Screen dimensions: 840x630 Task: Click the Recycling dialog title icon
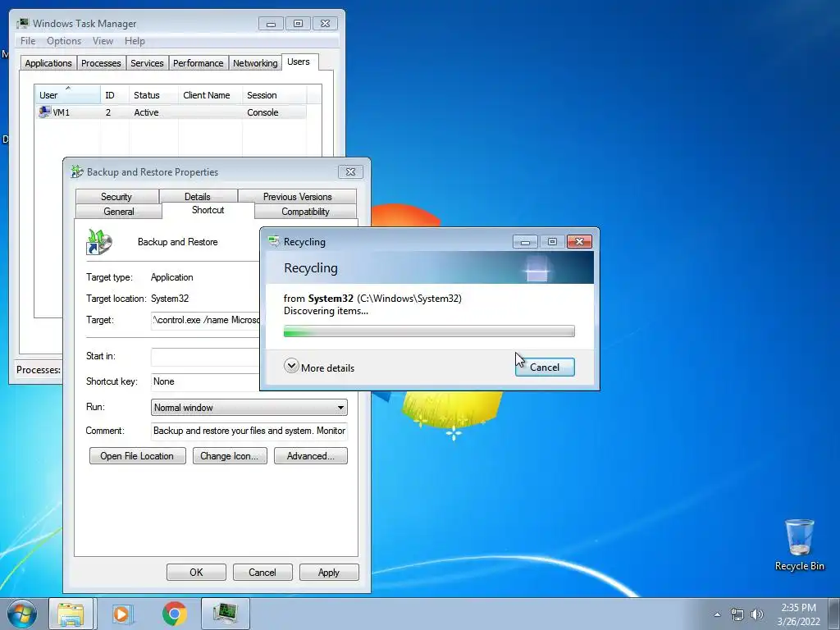[x=274, y=242]
